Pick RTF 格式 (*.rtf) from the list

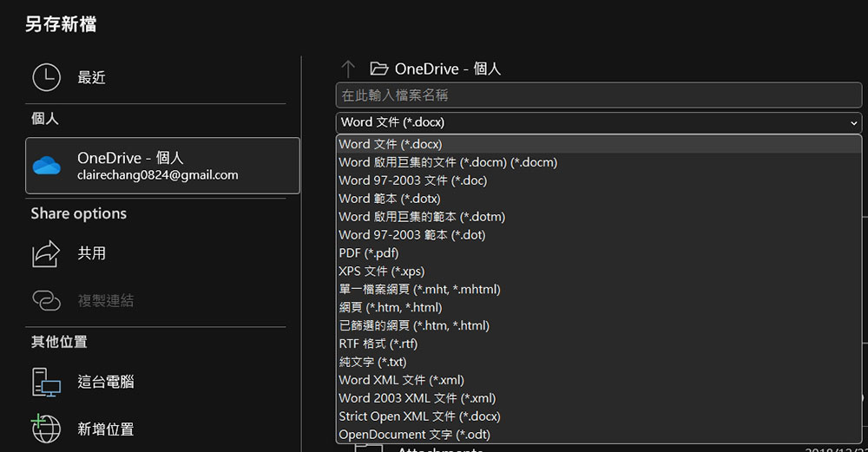[598, 344]
